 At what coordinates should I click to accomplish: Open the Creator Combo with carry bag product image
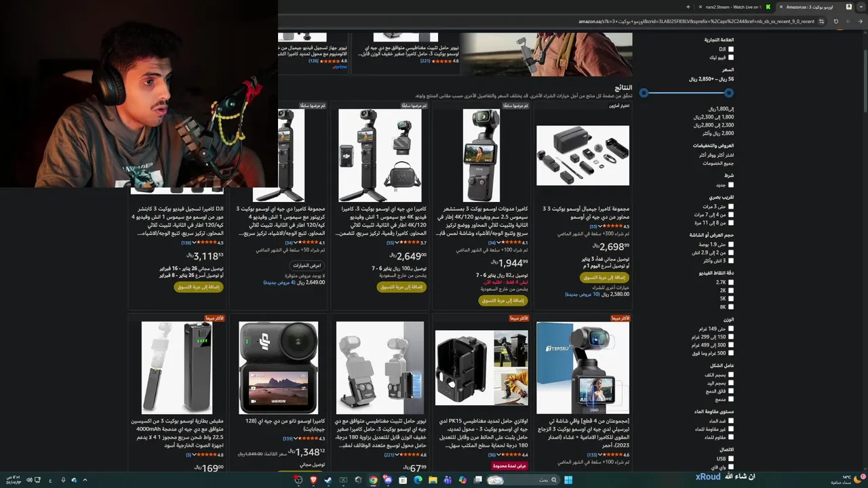pyautogui.click(x=380, y=155)
